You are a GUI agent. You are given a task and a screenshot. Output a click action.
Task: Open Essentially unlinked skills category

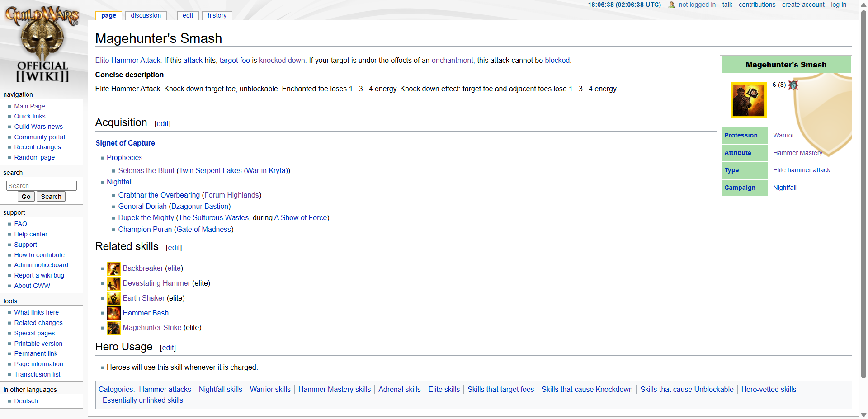(143, 400)
